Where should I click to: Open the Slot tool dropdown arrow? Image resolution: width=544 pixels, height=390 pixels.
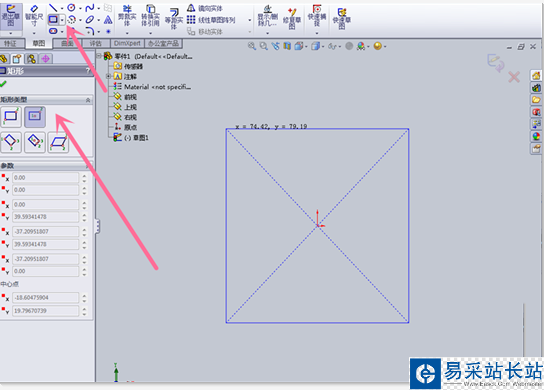(x=62, y=32)
